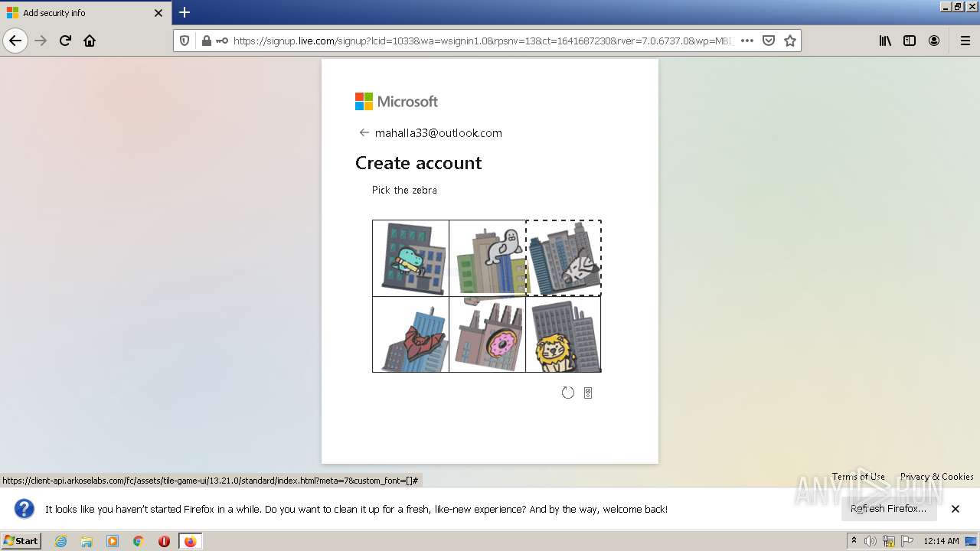Close the Add security info tab

click(158, 13)
